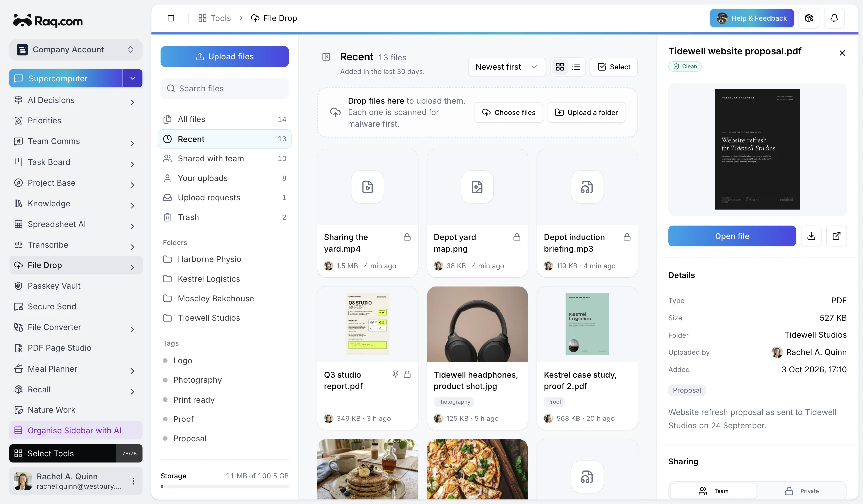Screen dimensions: 863x504
Task: Open the Harborne Physio folder
Action: tap(225, 259)
